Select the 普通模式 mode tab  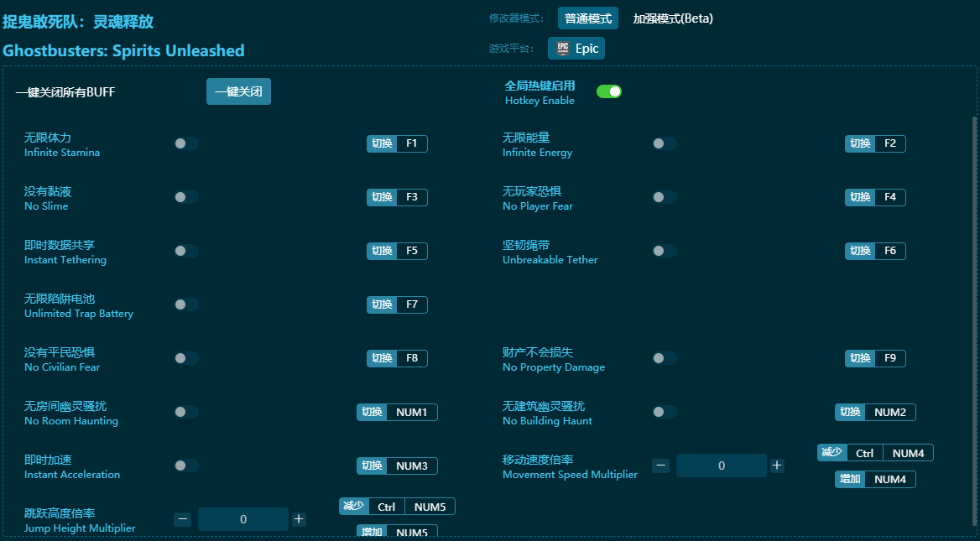(587, 18)
